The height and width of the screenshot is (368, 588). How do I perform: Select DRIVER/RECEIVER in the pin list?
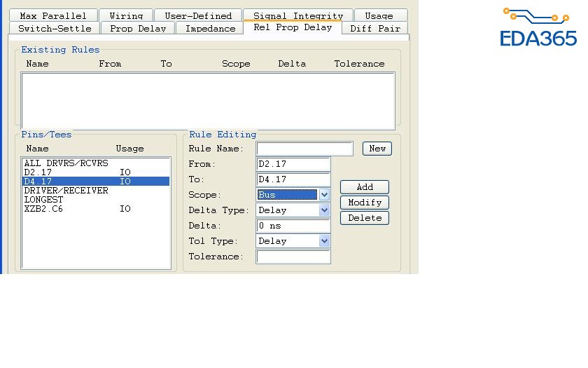(x=96, y=191)
